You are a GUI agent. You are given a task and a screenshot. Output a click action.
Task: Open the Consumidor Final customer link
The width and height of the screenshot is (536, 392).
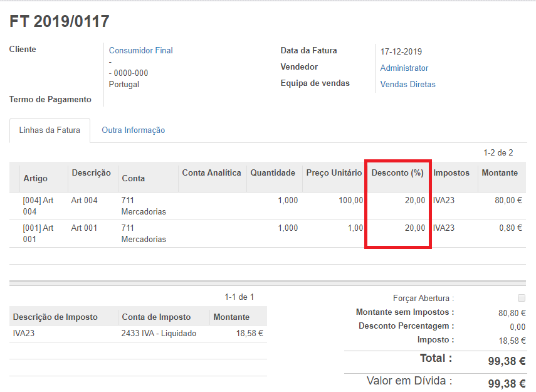point(140,50)
